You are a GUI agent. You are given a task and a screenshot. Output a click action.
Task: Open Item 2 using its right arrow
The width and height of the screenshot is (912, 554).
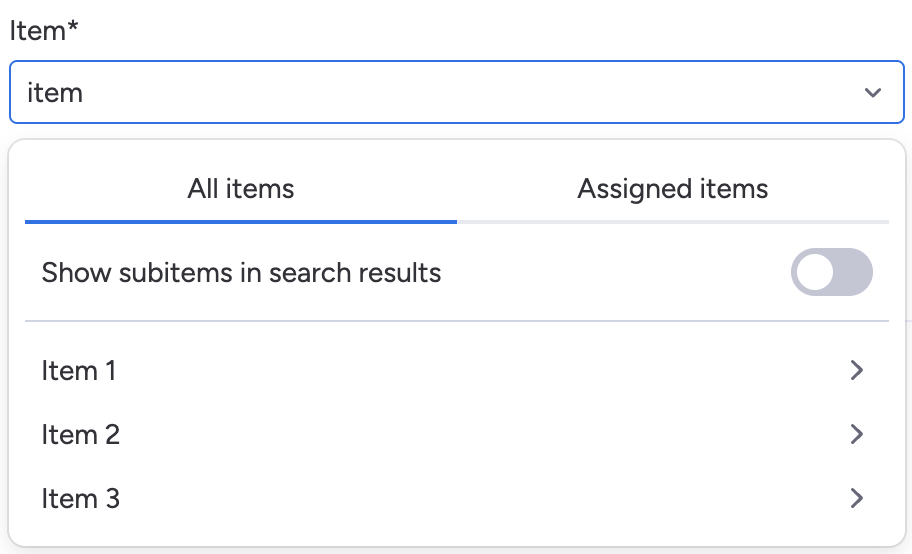(x=856, y=434)
